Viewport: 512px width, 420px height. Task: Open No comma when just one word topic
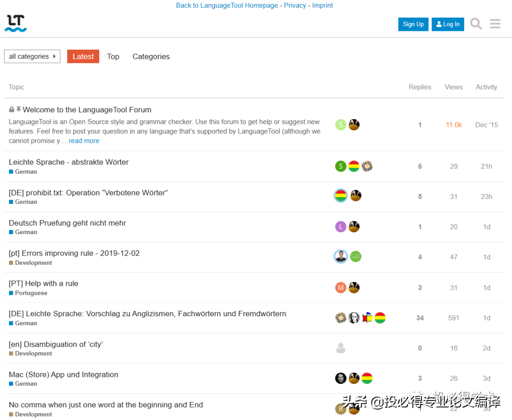pos(106,405)
